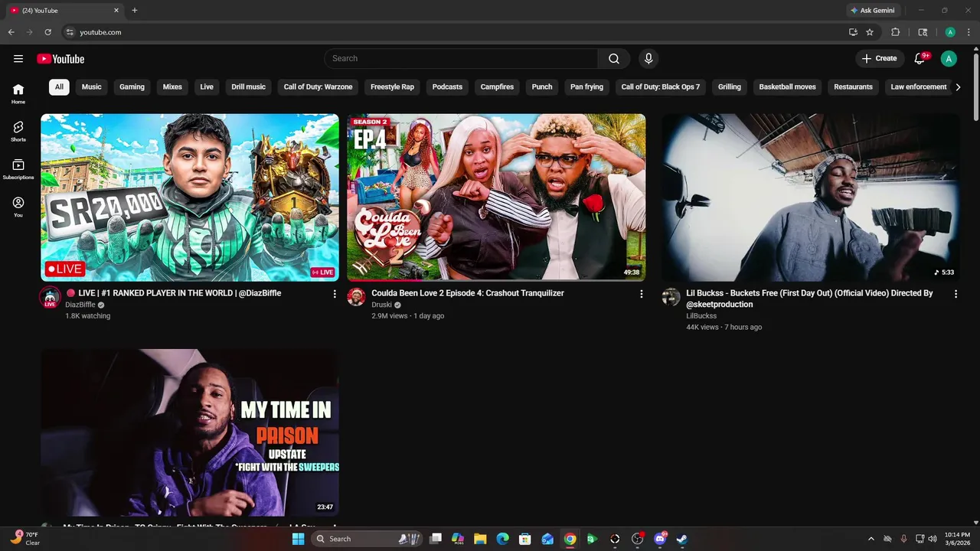This screenshot has height=551, width=980.
Task: Select the Podcasts chip
Action: (447, 87)
